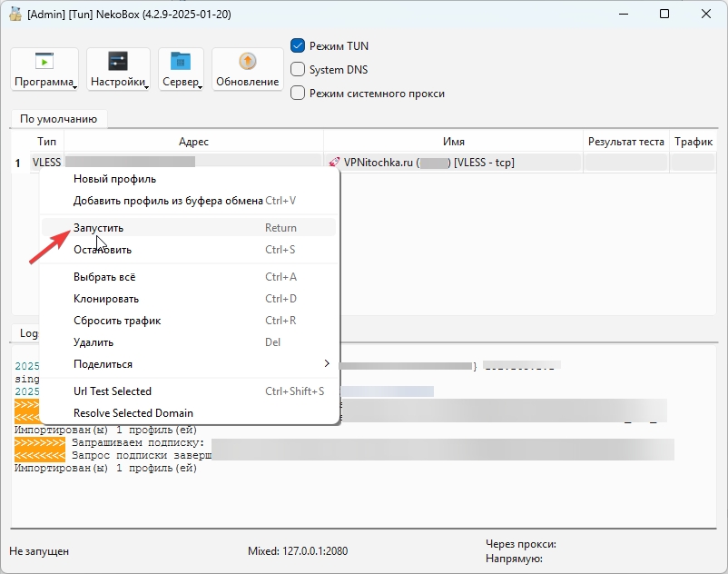This screenshot has height=574, width=728.
Task: Click the NekoBox app icon in title bar
Action: pyautogui.click(x=15, y=14)
